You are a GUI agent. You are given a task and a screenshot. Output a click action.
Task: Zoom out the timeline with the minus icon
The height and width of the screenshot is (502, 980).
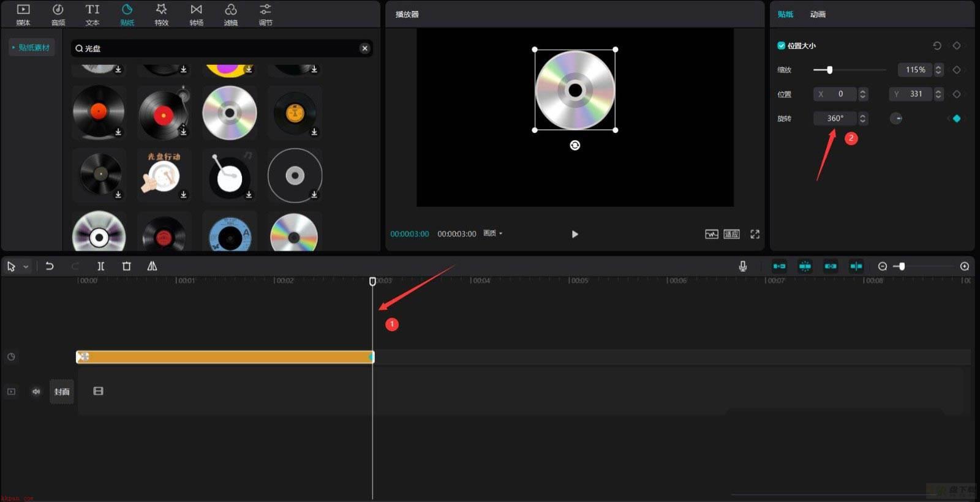882,266
